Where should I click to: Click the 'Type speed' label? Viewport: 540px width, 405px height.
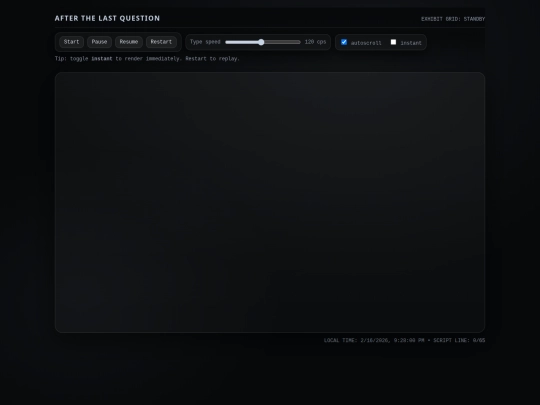[x=205, y=42]
